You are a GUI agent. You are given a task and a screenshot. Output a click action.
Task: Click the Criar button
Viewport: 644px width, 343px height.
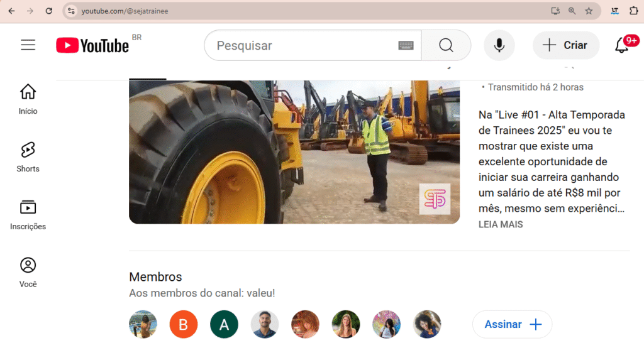(566, 45)
